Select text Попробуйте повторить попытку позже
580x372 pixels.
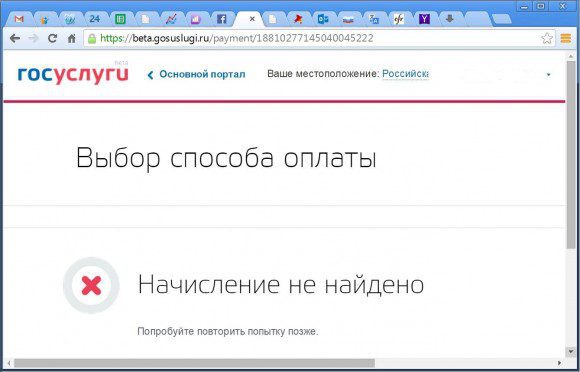pyautogui.click(x=227, y=331)
